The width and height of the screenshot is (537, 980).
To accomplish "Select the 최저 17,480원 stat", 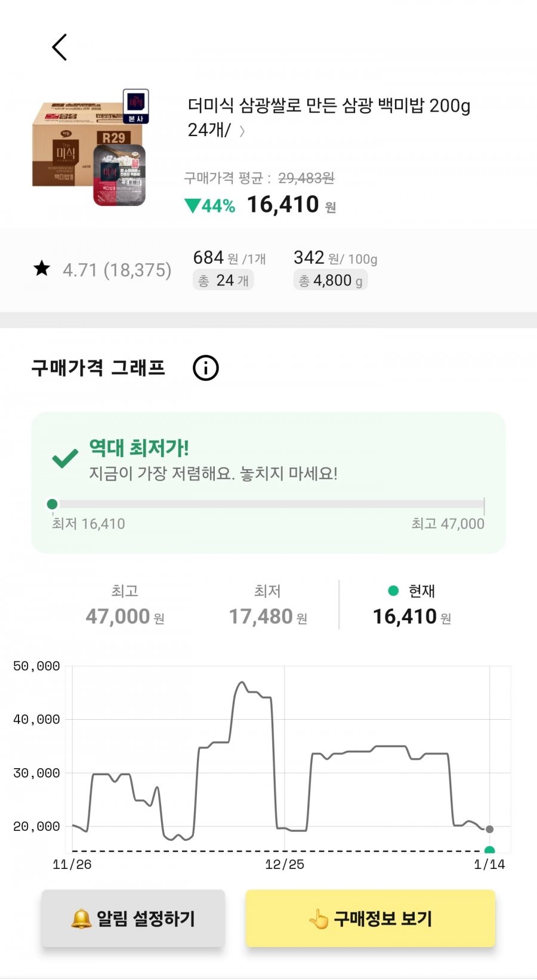I will [268, 605].
